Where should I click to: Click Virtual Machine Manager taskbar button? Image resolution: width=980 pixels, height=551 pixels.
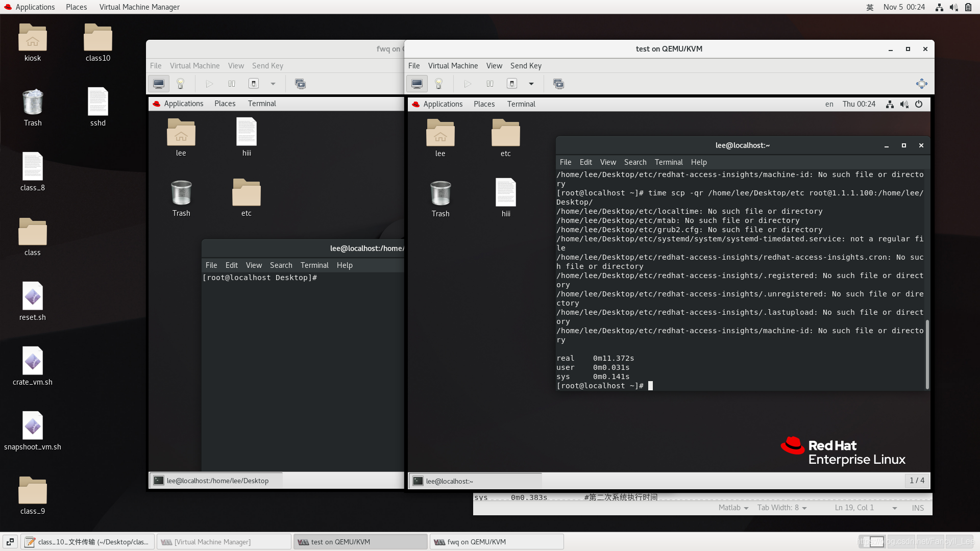(224, 542)
